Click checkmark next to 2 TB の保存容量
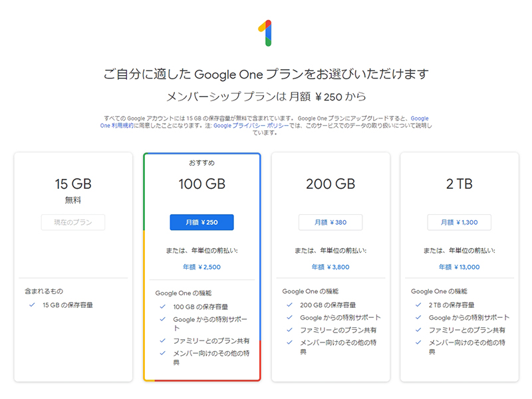The height and width of the screenshot is (399, 532). pos(418,305)
